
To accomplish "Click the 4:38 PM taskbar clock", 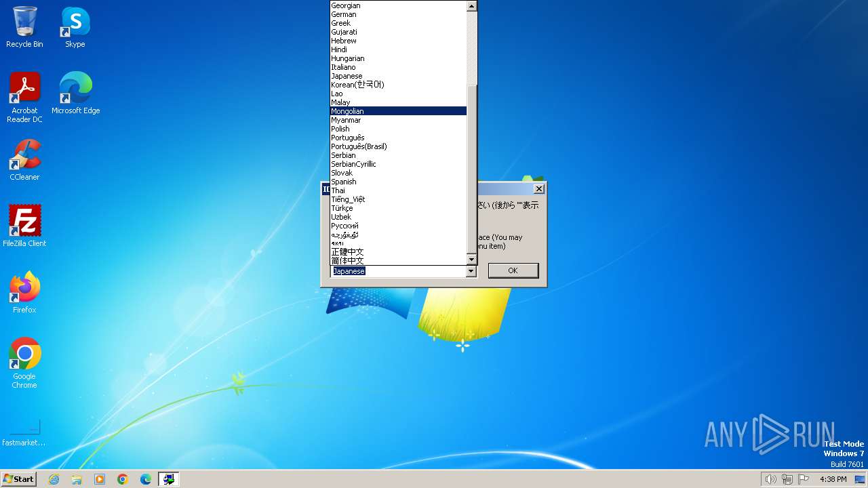I will pyautogui.click(x=833, y=479).
